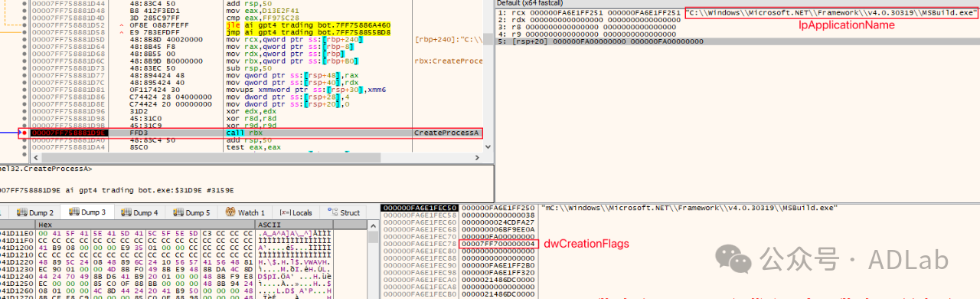Viewport: 980px width, 299px height.
Task: Toggle the red breakpoint dot on call rbx line
Action: pyautogui.click(x=25, y=133)
